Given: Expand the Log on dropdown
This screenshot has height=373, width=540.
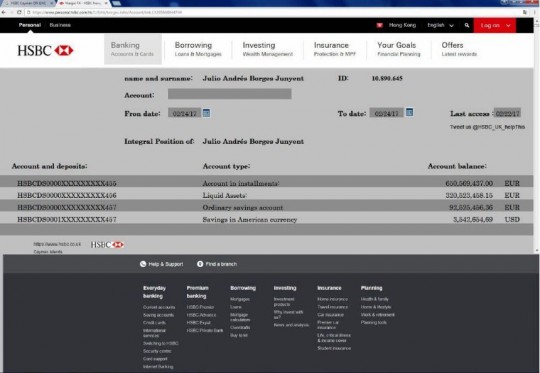Looking at the screenshot, I should 495,25.
